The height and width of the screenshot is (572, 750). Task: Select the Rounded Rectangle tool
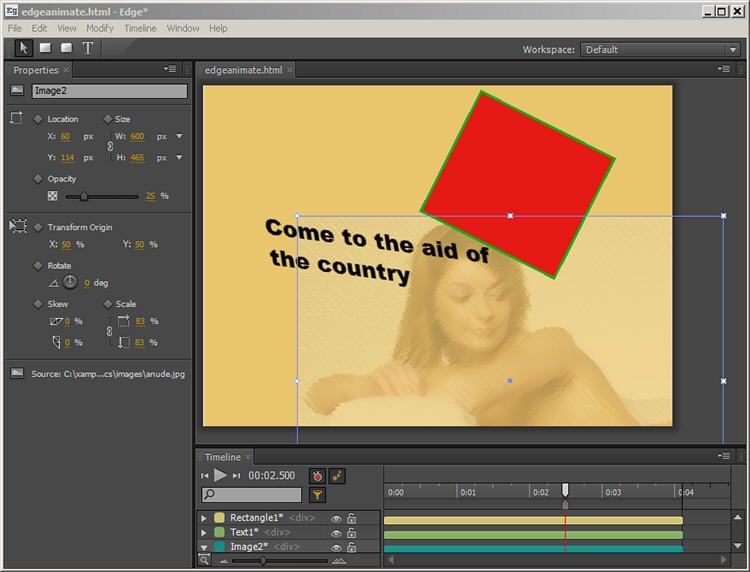pyautogui.click(x=66, y=48)
